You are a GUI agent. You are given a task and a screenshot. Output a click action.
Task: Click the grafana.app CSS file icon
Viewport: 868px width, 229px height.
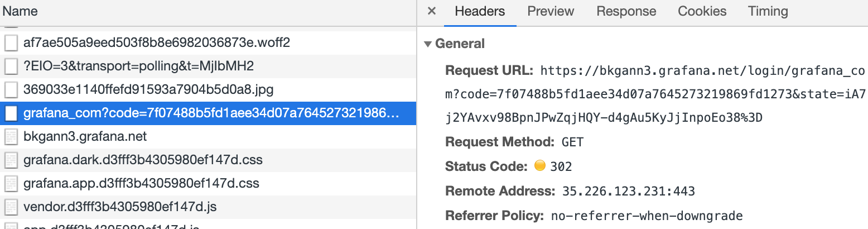click(11, 184)
